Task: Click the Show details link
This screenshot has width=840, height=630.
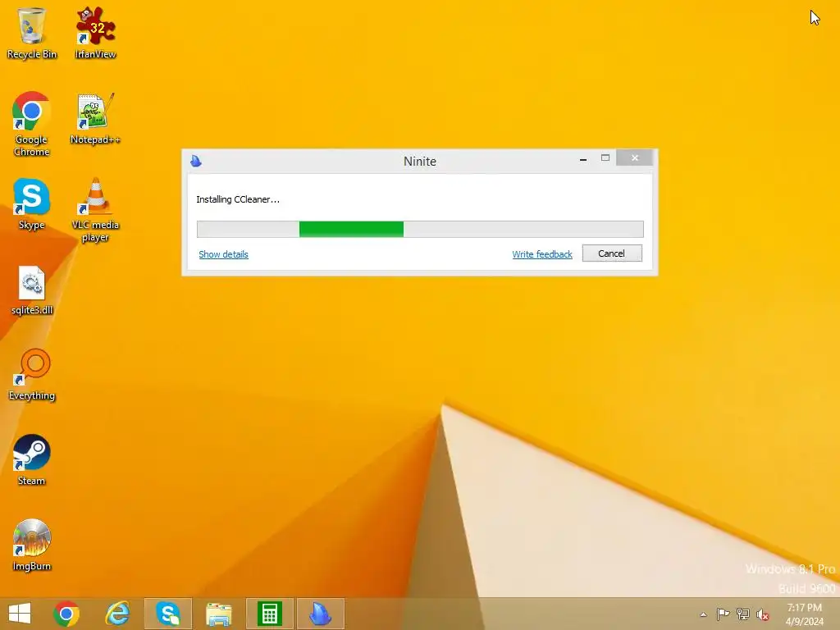Action: tap(223, 254)
